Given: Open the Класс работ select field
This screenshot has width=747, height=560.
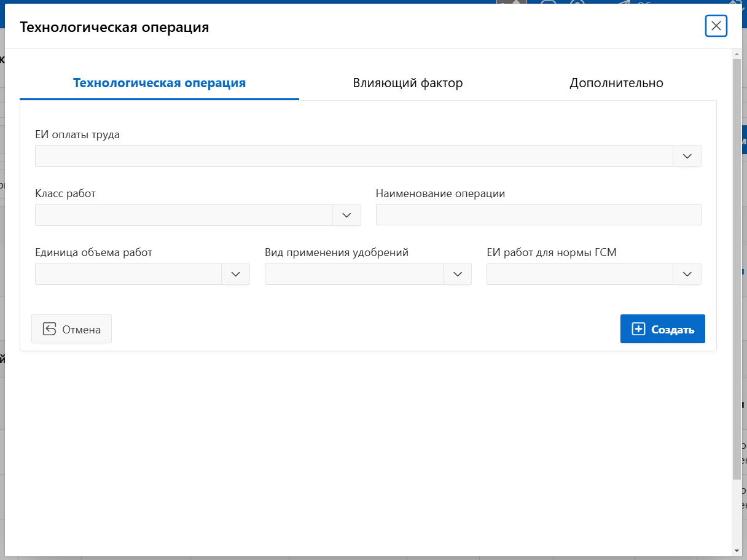Looking at the screenshot, I should [184, 215].
